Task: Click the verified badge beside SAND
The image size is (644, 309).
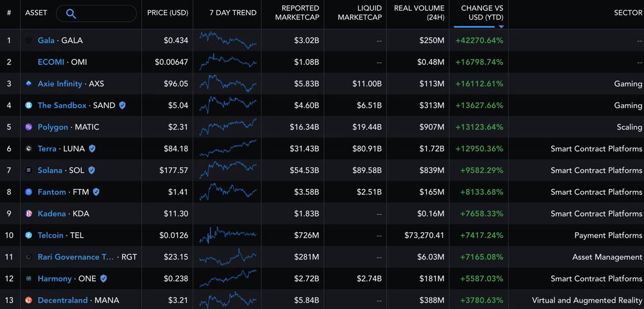Action: click(122, 105)
